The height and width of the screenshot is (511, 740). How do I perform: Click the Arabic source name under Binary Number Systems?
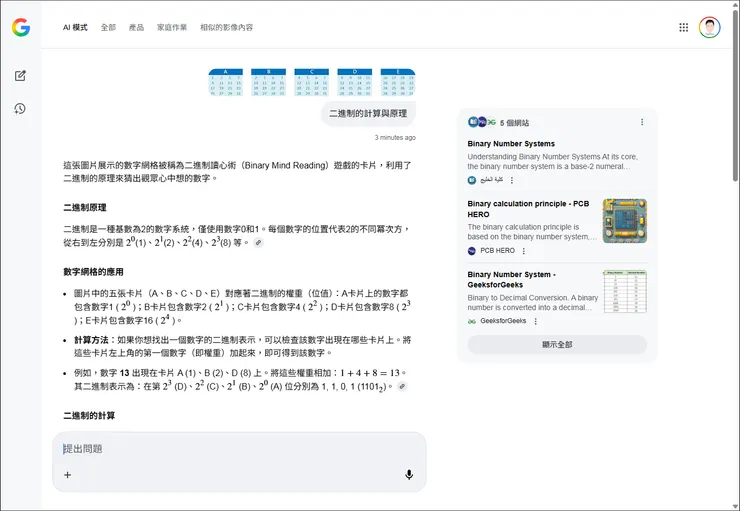tap(492, 180)
